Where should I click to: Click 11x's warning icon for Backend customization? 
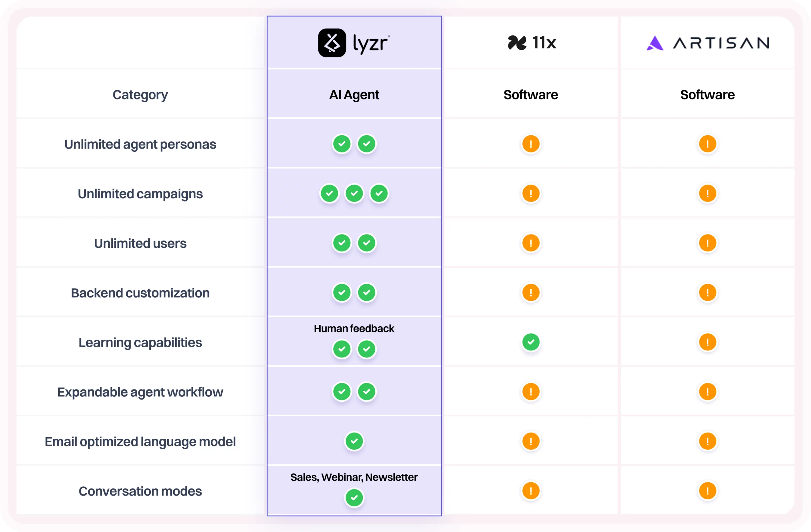tap(531, 292)
